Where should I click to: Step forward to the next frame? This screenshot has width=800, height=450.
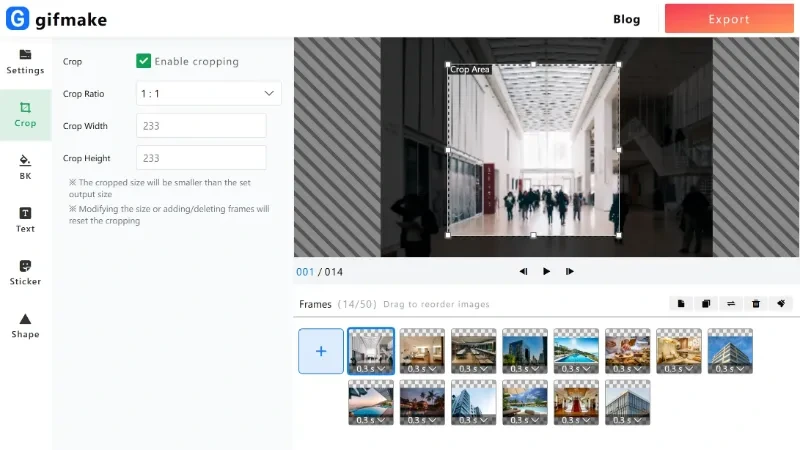pos(570,271)
